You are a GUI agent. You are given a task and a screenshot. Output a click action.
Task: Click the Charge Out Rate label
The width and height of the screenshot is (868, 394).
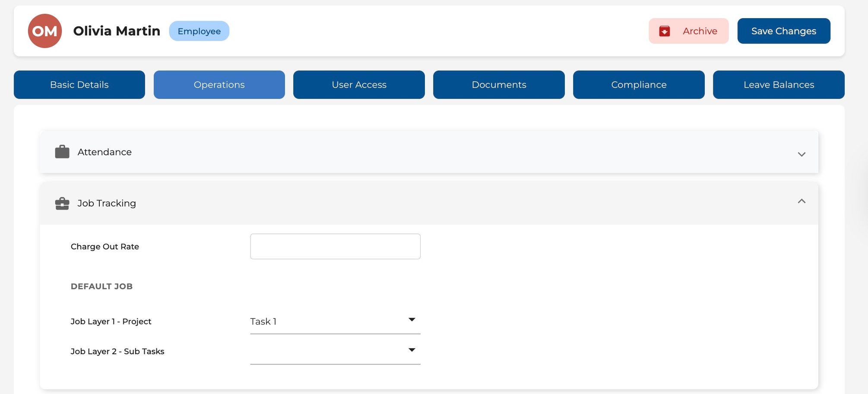(105, 247)
